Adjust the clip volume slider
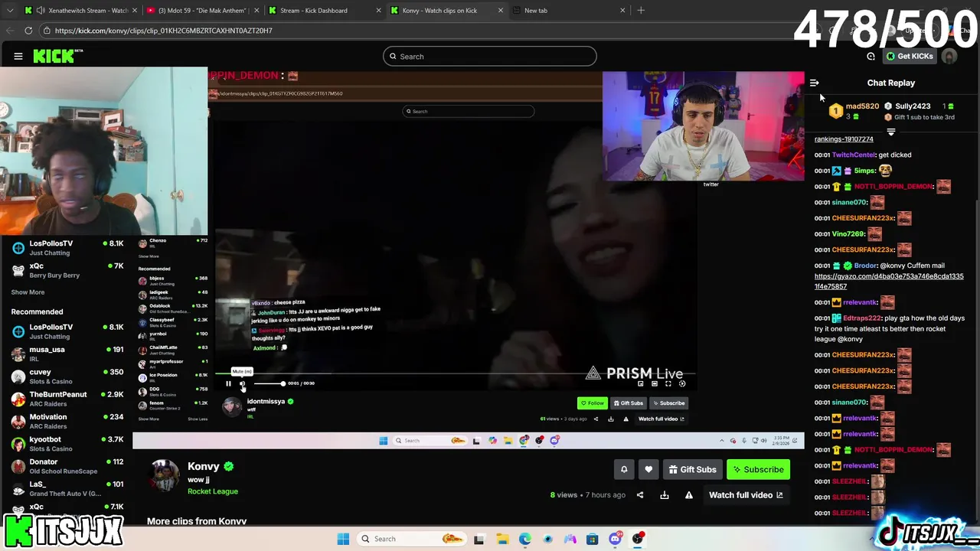This screenshot has height=551, width=980. [x=268, y=383]
